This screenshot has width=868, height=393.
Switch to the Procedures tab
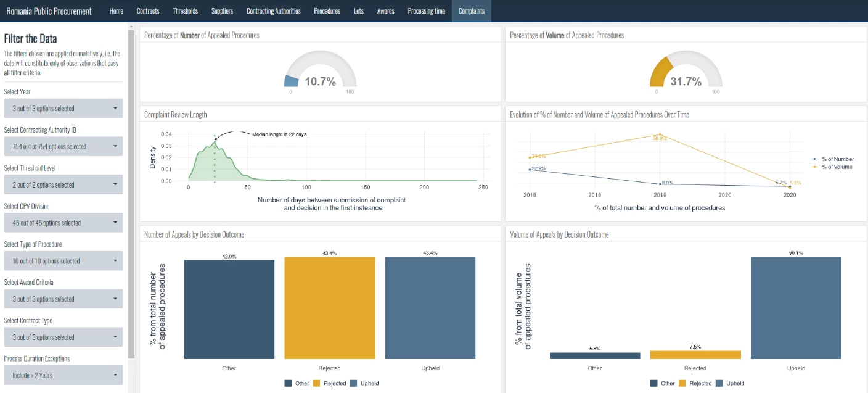tap(327, 11)
